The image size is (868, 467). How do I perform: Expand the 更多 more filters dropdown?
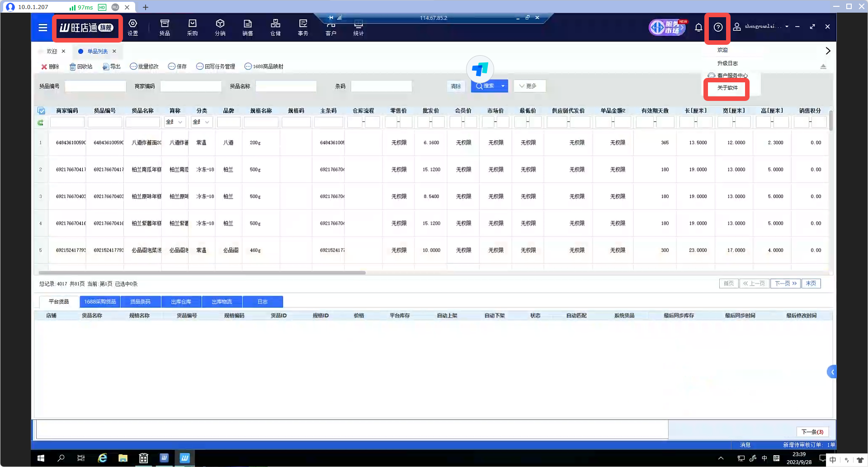(x=529, y=86)
